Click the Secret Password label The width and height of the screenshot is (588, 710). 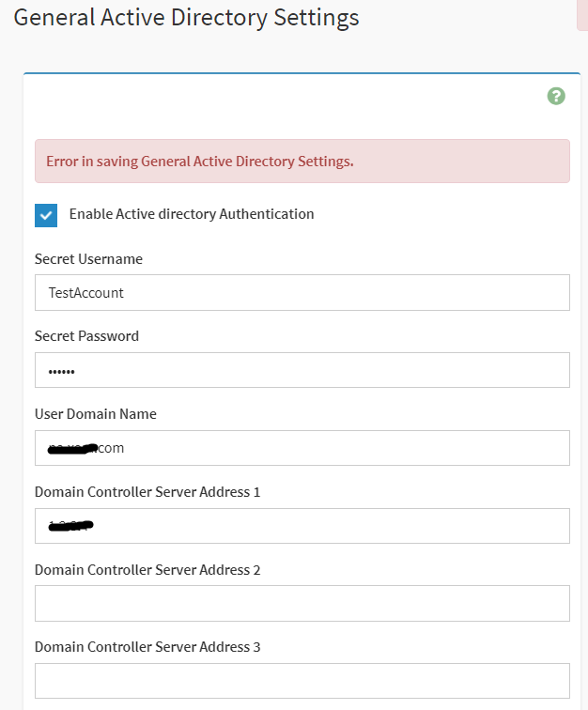[86, 336]
